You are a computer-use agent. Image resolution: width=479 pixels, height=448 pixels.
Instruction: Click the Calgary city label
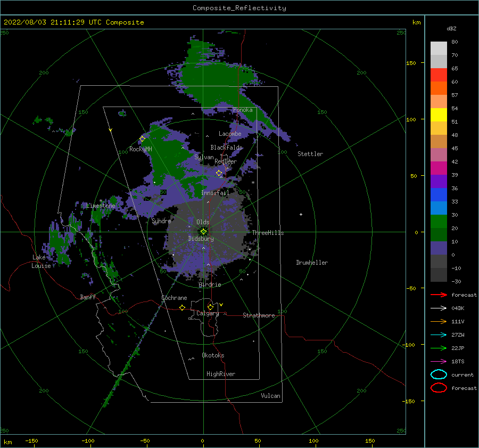pos(208,313)
